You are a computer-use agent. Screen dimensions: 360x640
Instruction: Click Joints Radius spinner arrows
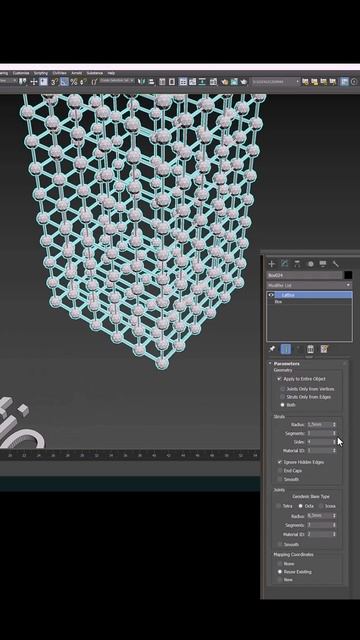[x=334, y=516]
